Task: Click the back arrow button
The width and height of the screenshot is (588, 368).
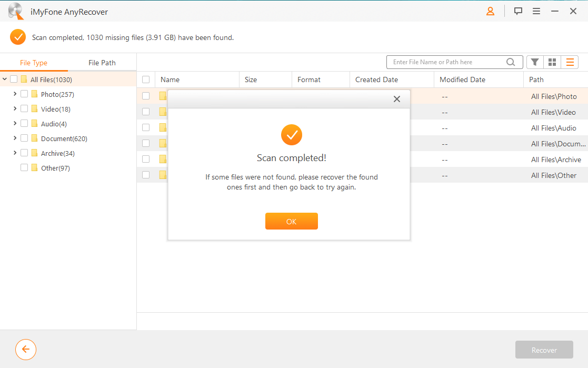Action: [x=25, y=350]
